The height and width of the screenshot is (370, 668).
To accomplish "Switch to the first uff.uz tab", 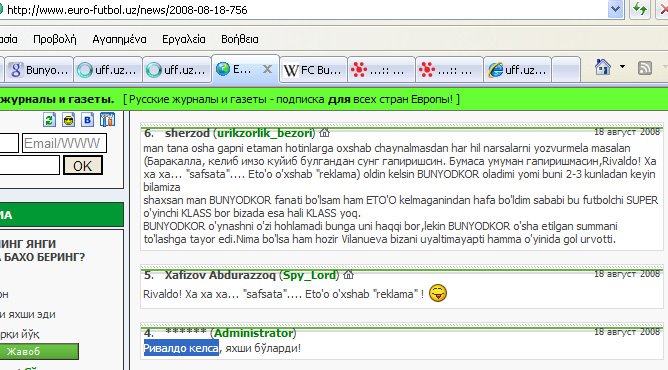I will pos(108,69).
